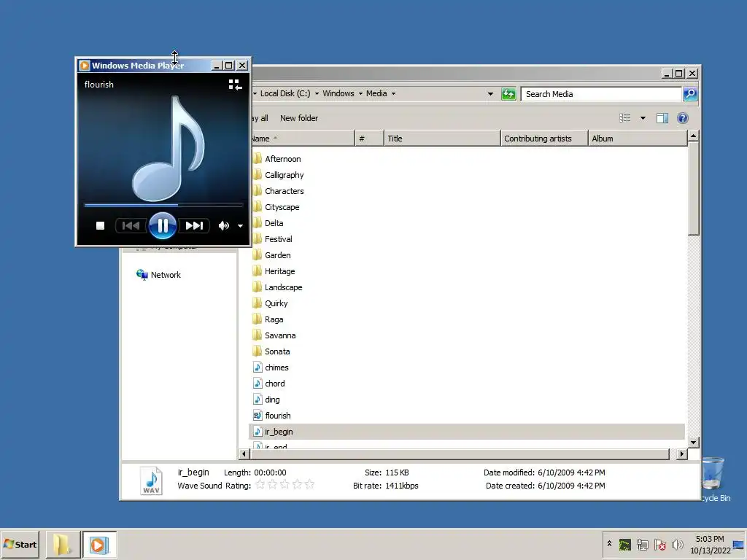747x560 pixels.
Task: Toggle the preview pane icon
Action: [662, 118]
